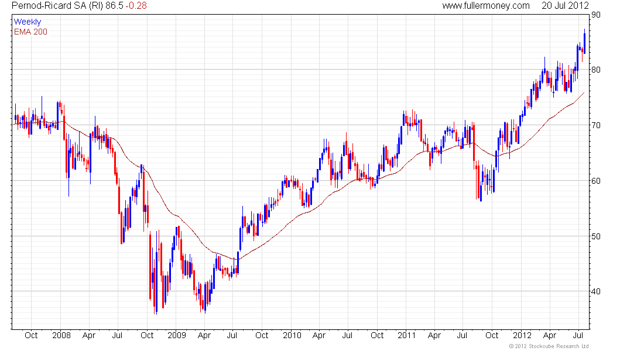Open the www.fullermoney.com label
644x351 pixels.
pos(486,6)
